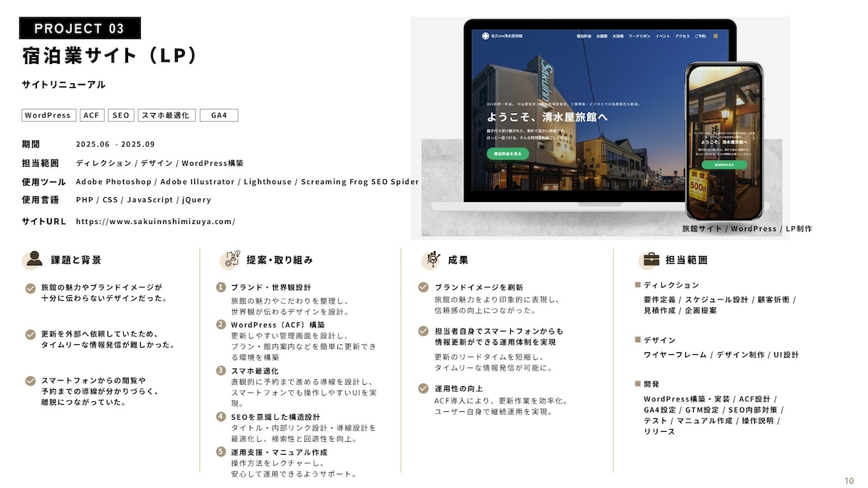The height and width of the screenshot is (488, 868).
Task: Click 操作方法をレクチャーし text
Action: point(278,463)
